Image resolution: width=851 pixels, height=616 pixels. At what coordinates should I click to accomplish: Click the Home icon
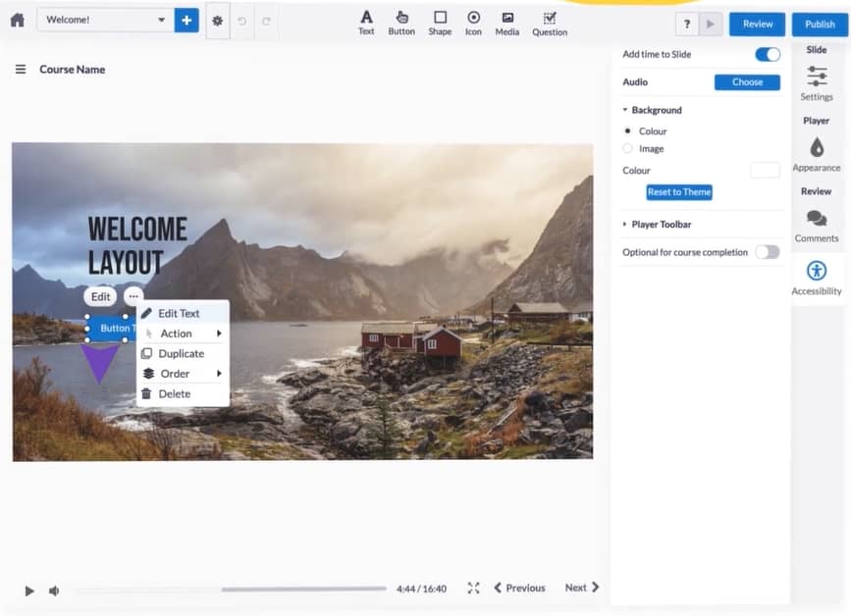(17, 21)
